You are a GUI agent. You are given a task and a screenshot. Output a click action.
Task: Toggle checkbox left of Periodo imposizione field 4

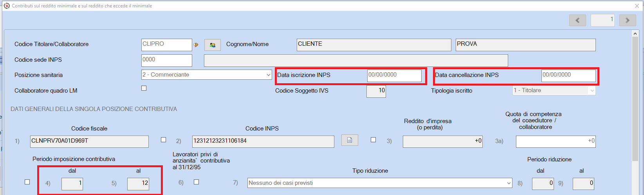tap(27, 182)
